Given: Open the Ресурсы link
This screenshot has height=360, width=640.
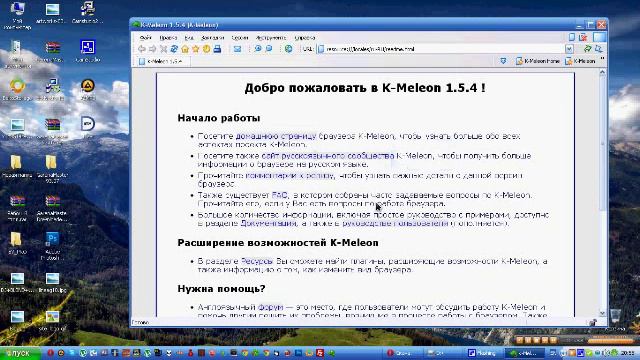Looking at the screenshot, I should (x=257, y=261).
